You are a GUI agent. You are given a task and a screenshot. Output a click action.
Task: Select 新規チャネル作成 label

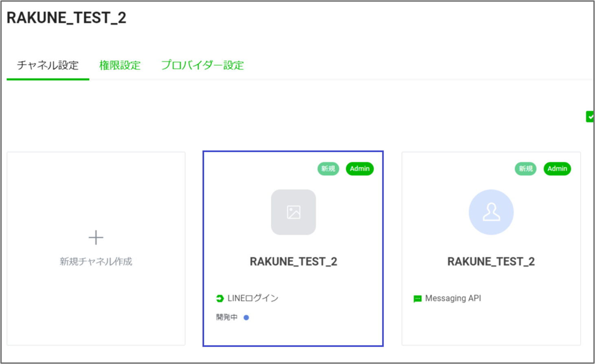pos(96,261)
